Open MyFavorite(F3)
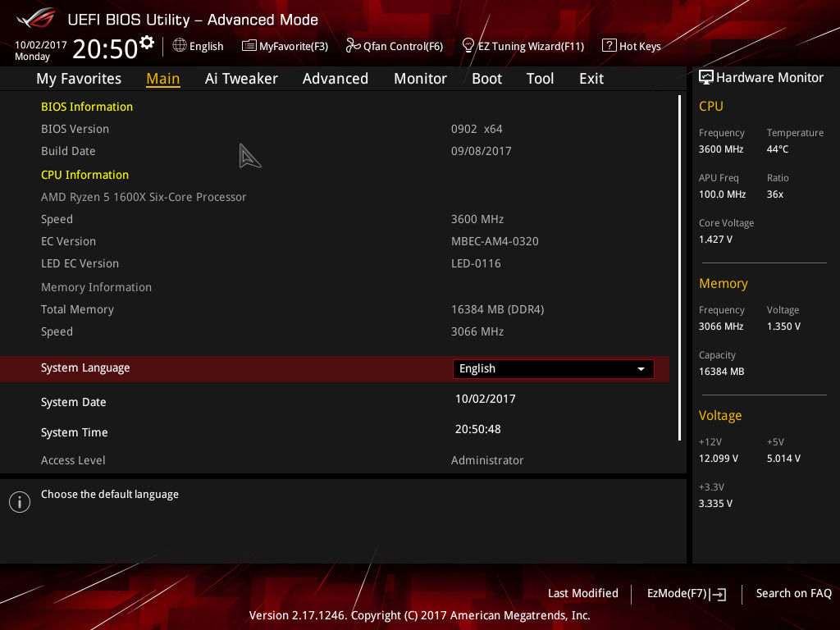The height and width of the screenshot is (630, 840). pos(285,46)
